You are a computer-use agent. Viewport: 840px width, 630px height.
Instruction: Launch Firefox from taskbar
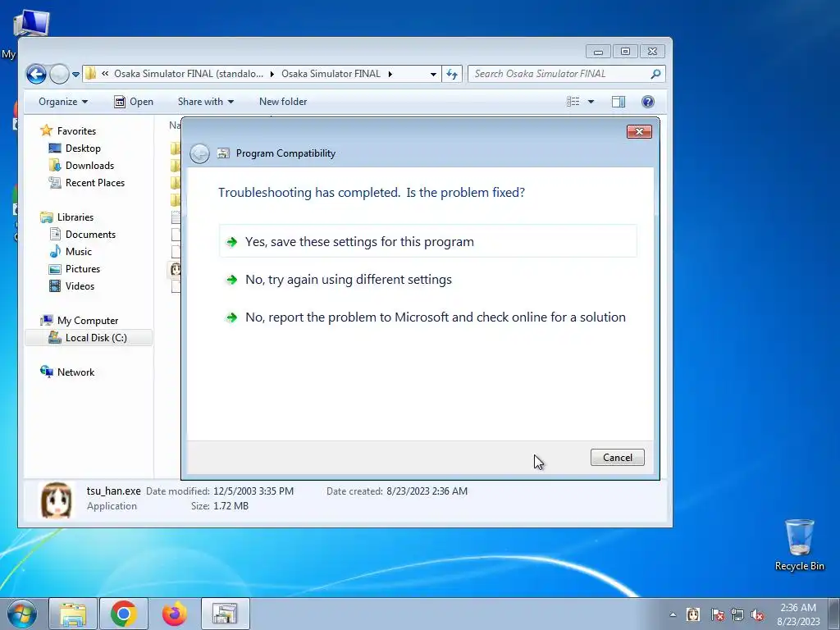(x=175, y=614)
